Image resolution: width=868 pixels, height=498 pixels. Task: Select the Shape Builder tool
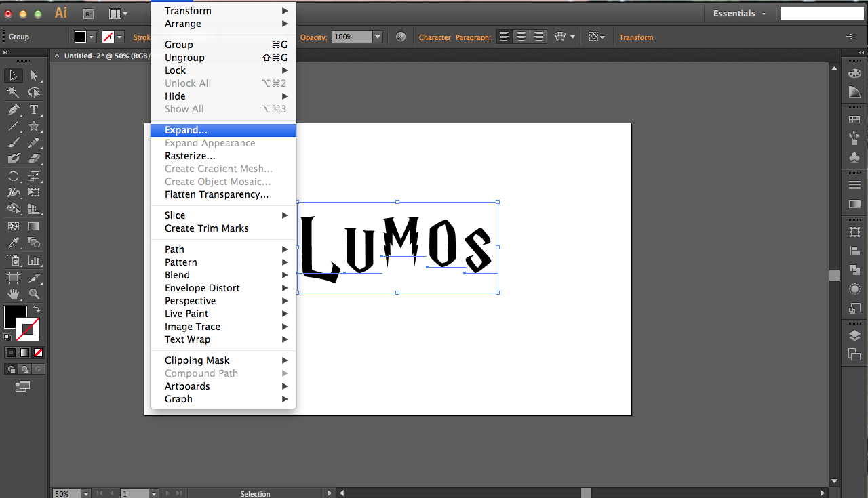click(14, 209)
